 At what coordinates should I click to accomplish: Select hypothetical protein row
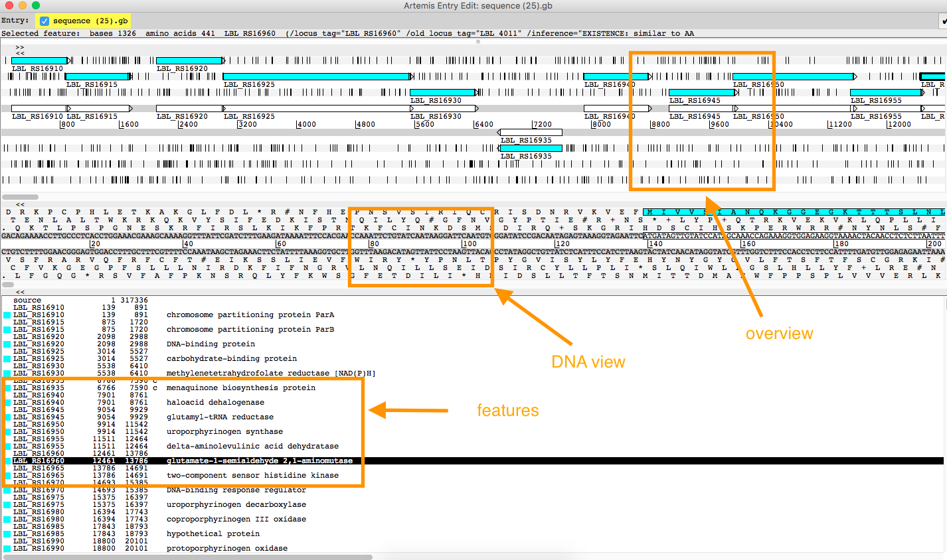click(x=473, y=534)
